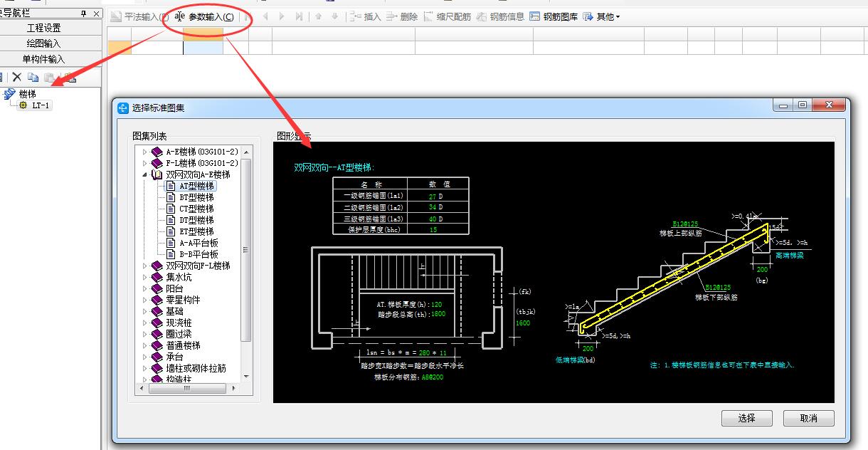Screen dimensions: 868x450
Task: Expand the A-E楼梯 (03G101-2) atlas
Action: pos(145,152)
